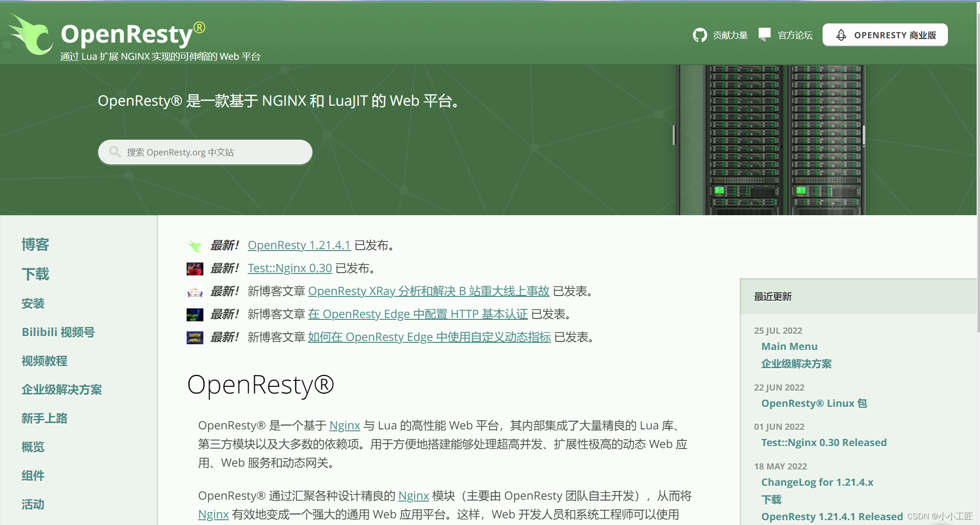Open 活动 in the sidebar menu

pos(33,504)
